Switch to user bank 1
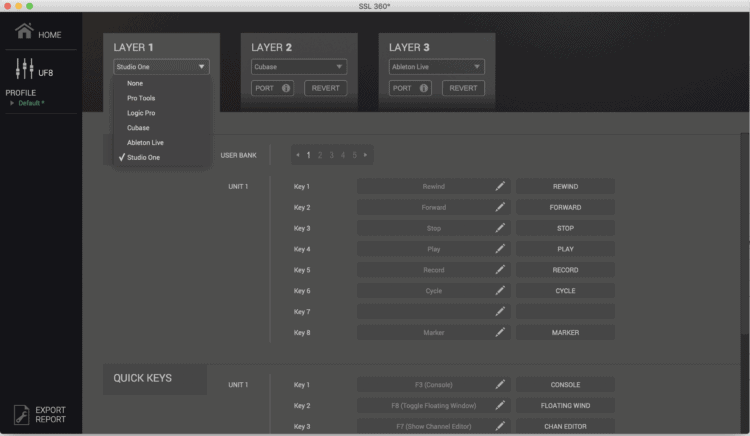 [309, 155]
